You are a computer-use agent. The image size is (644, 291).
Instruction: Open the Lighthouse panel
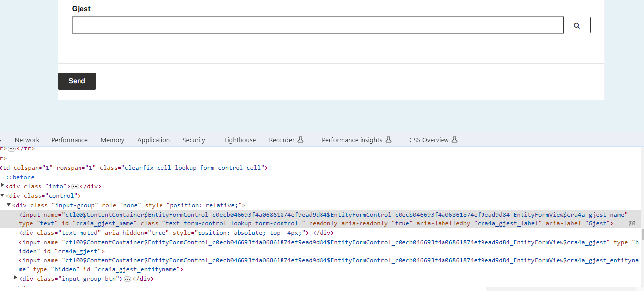click(240, 139)
